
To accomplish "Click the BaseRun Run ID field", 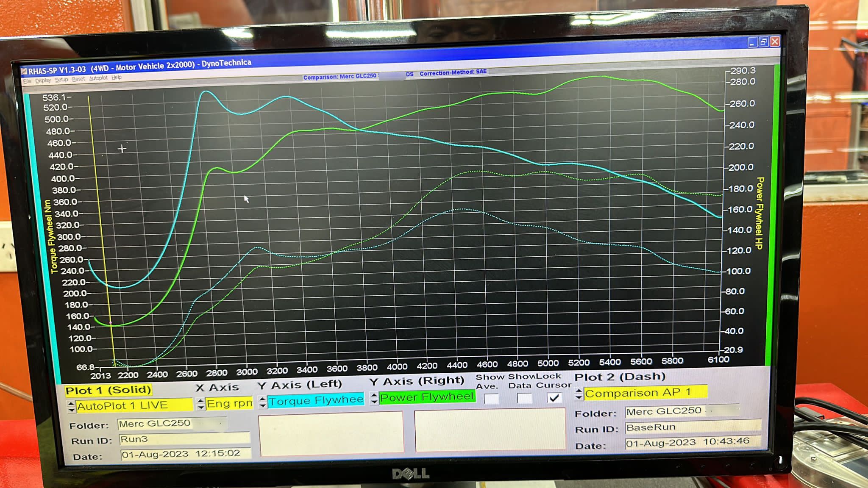I will click(x=692, y=427).
